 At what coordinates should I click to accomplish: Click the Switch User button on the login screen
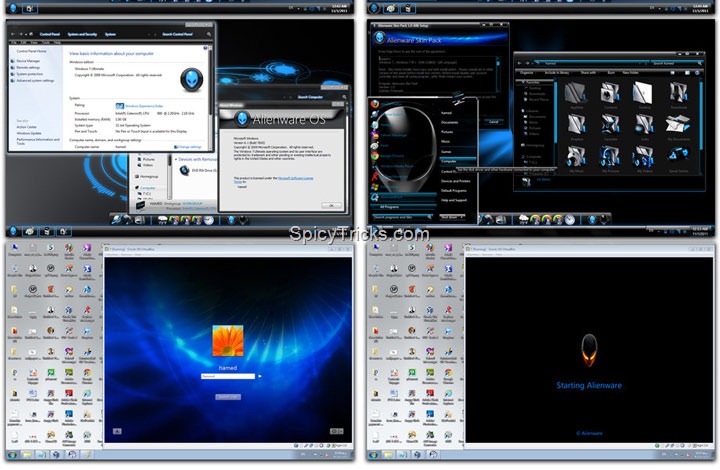point(228,397)
